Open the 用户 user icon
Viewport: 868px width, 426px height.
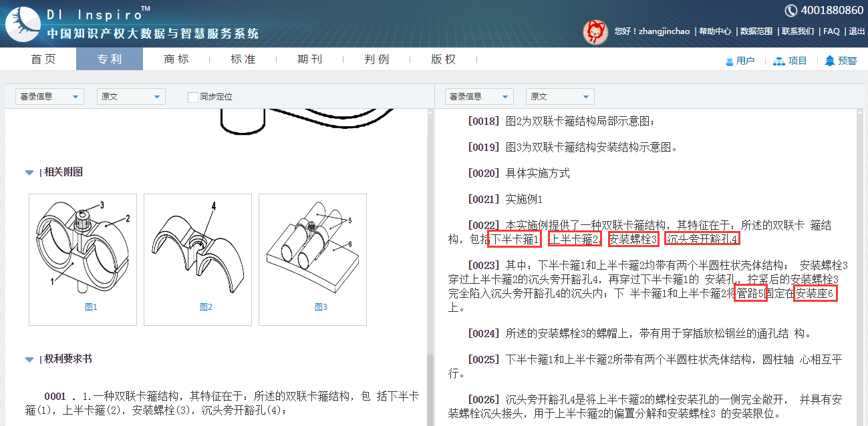730,61
